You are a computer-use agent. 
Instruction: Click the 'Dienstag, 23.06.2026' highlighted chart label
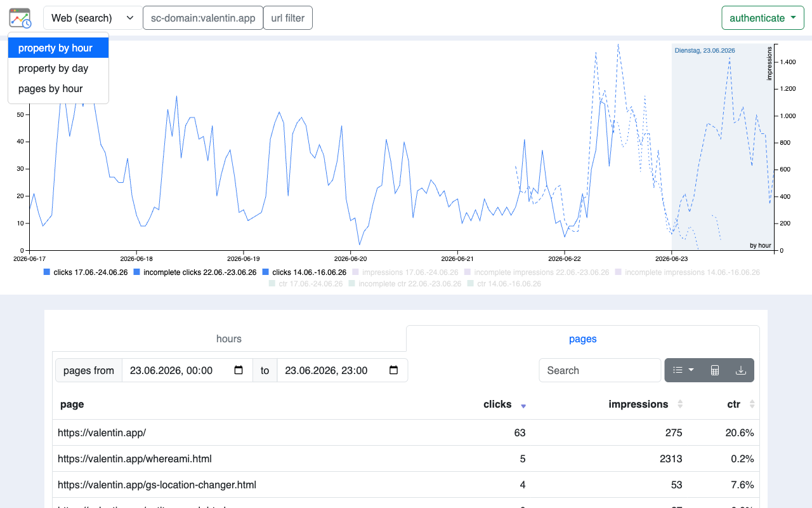click(704, 50)
